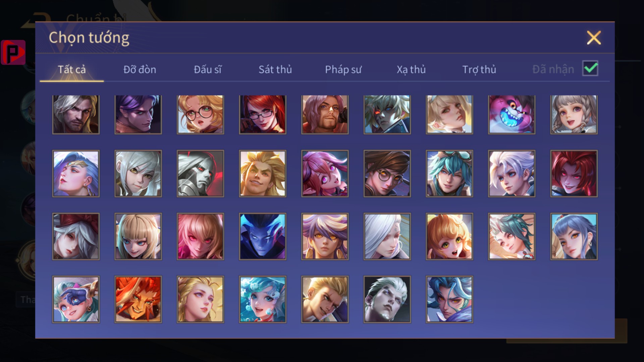This screenshot has height=362, width=644.
Task: Select the Tất cả tab
Action: coord(72,70)
